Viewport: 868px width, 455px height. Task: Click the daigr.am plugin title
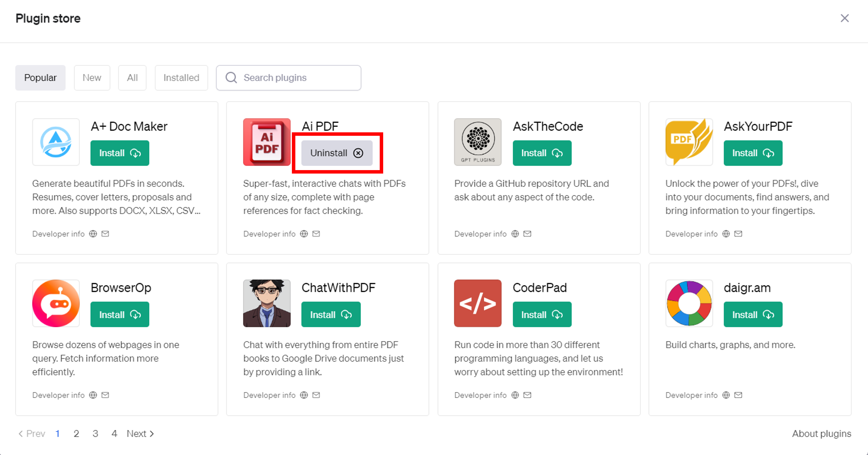pyautogui.click(x=747, y=288)
